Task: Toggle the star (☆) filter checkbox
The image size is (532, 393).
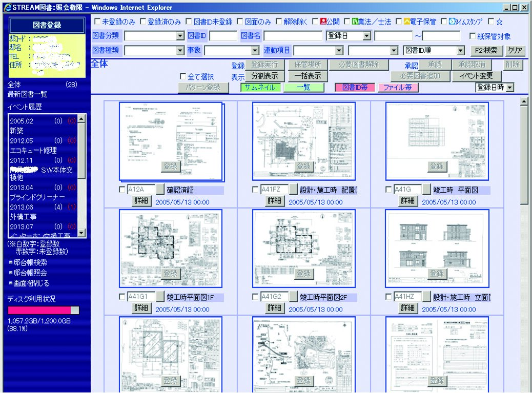Action: coord(491,22)
